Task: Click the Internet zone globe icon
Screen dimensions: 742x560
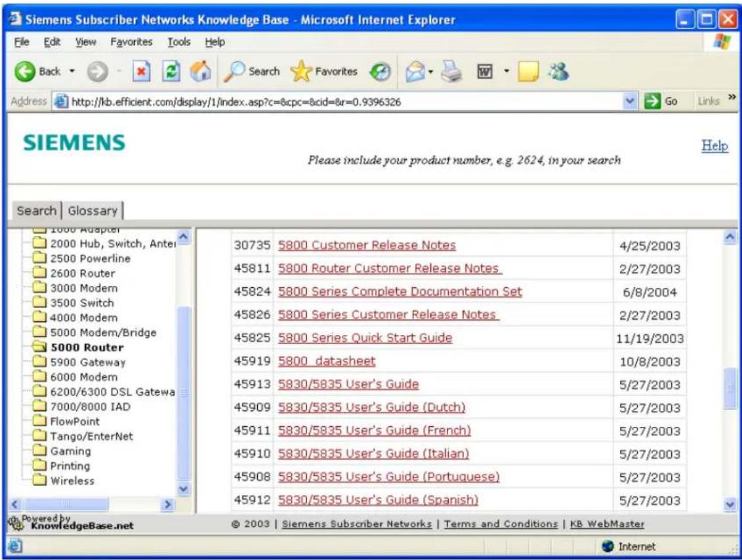Action: 608,546
